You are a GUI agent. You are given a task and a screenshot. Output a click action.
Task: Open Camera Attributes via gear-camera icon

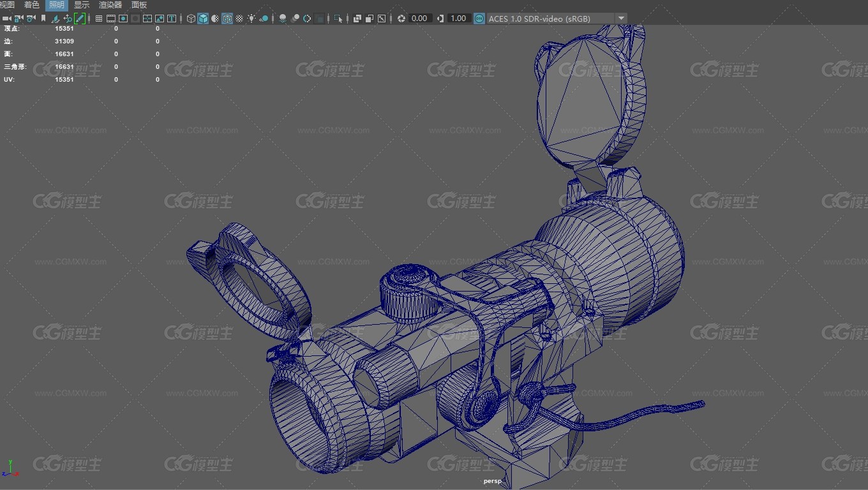coord(31,19)
